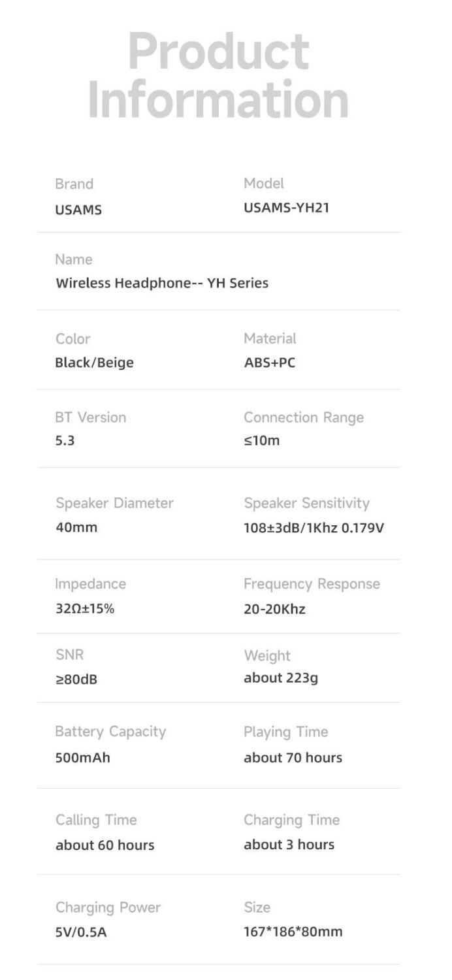
Task: Click the about 70 hours playing time
Action: click(293, 758)
